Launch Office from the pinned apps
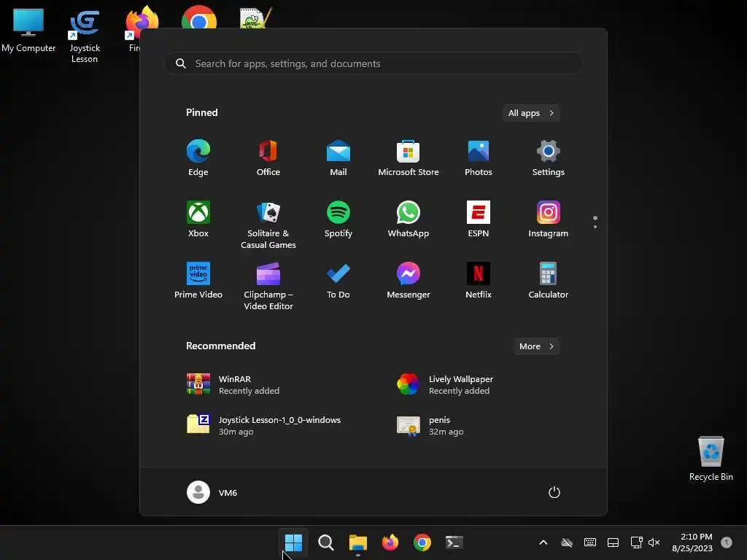Image resolution: width=747 pixels, height=560 pixels. (268, 158)
